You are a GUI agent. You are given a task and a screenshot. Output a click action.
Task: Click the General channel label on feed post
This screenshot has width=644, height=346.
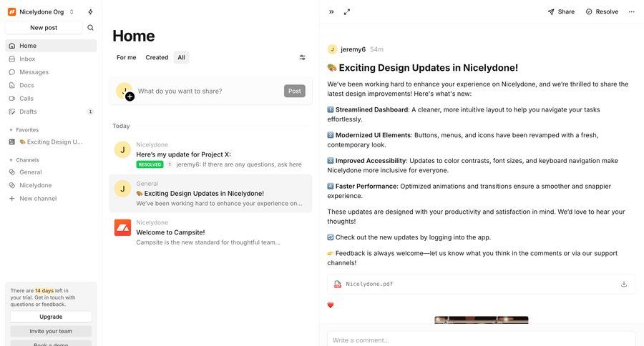(x=147, y=184)
